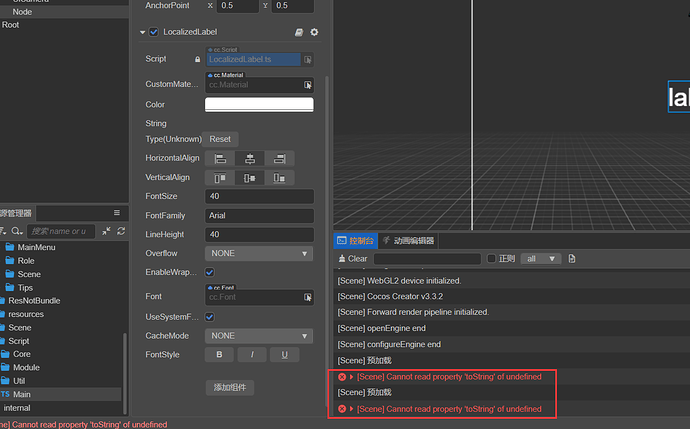Select the internal asset database
The image size is (690, 429).
17,408
